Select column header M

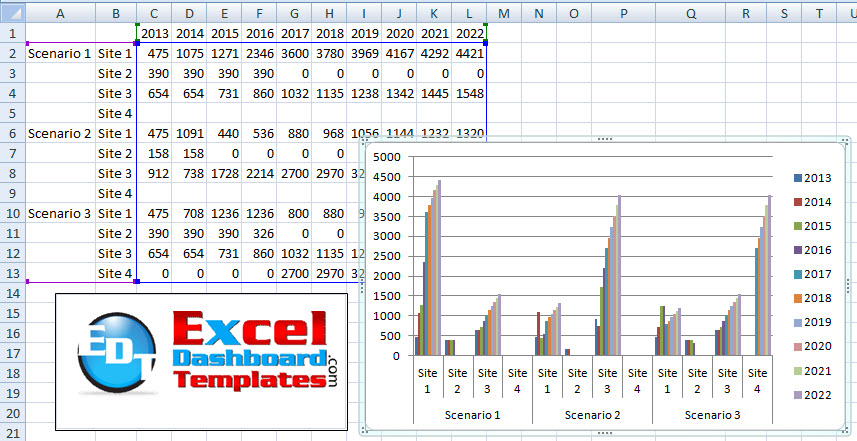504,12
